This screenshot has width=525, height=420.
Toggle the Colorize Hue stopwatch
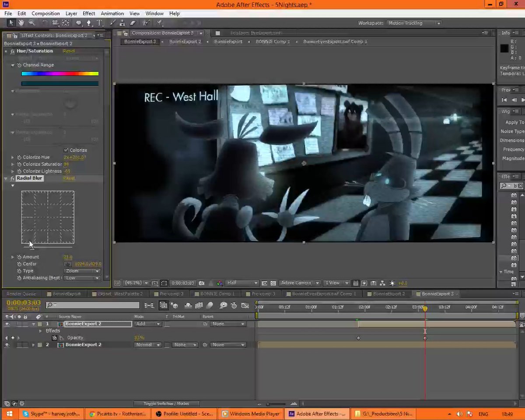19,157
